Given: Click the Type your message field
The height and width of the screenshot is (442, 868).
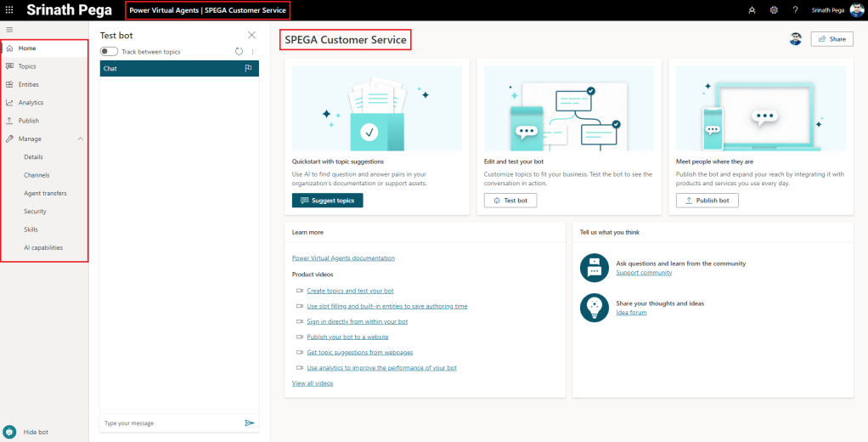Looking at the screenshot, I should point(170,422).
